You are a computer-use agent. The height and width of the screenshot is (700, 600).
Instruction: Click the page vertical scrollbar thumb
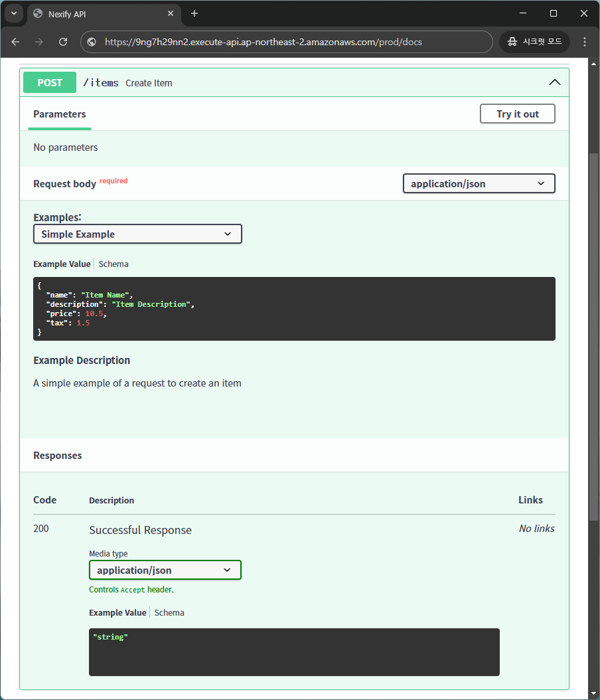(x=593, y=337)
